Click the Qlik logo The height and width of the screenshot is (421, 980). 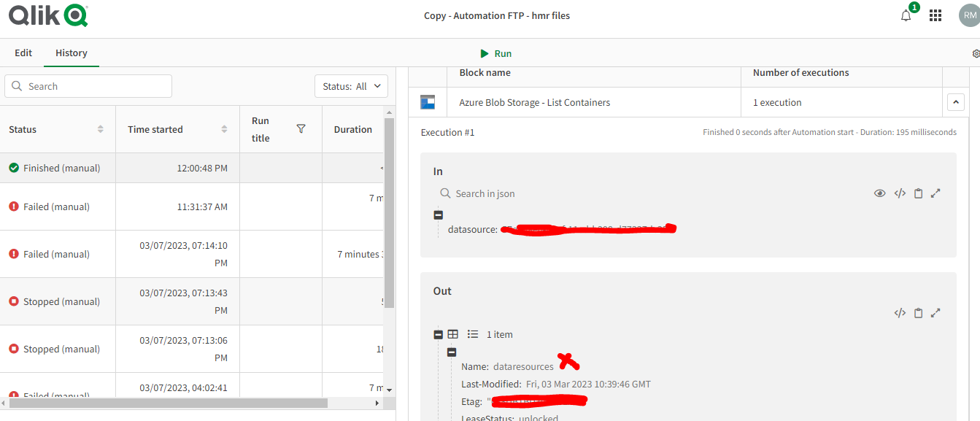(x=48, y=15)
